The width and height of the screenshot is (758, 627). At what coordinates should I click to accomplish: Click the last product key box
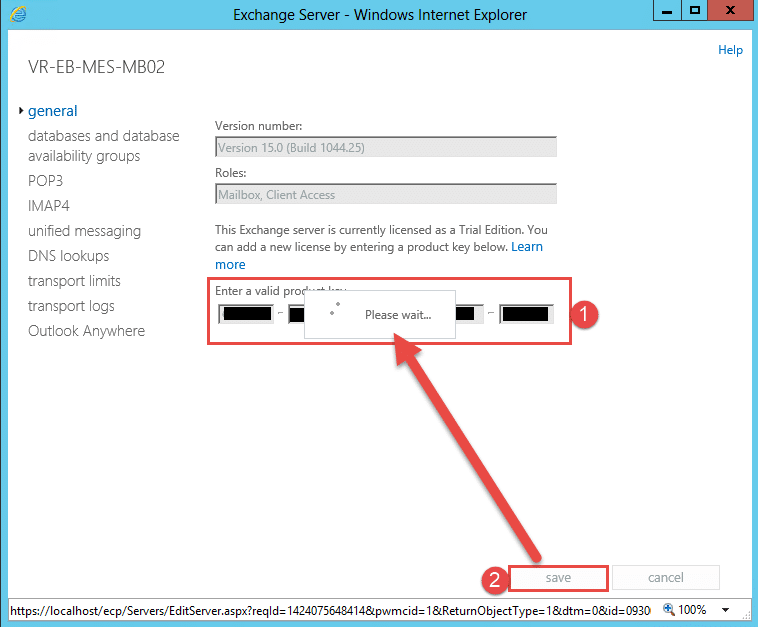pos(526,314)
